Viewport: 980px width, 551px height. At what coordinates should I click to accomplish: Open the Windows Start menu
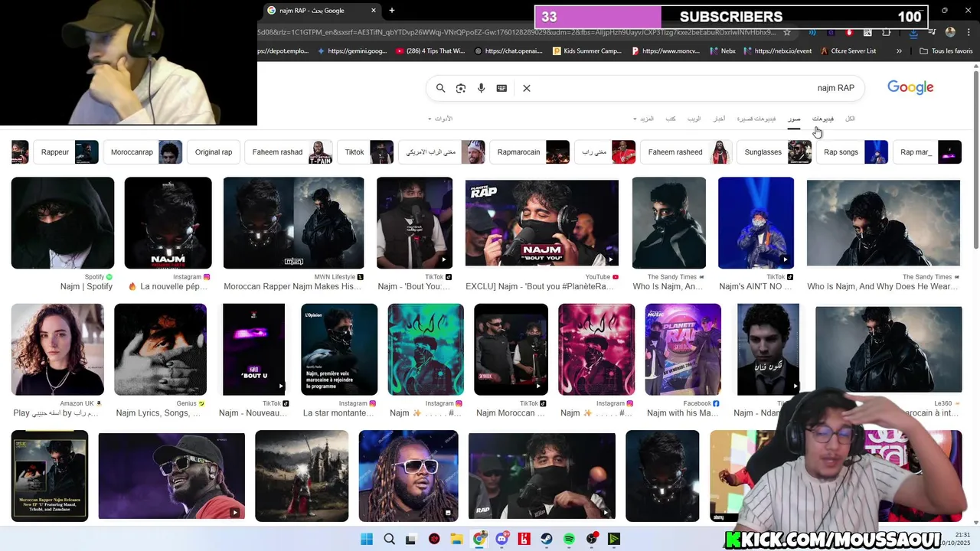[367, 540]
